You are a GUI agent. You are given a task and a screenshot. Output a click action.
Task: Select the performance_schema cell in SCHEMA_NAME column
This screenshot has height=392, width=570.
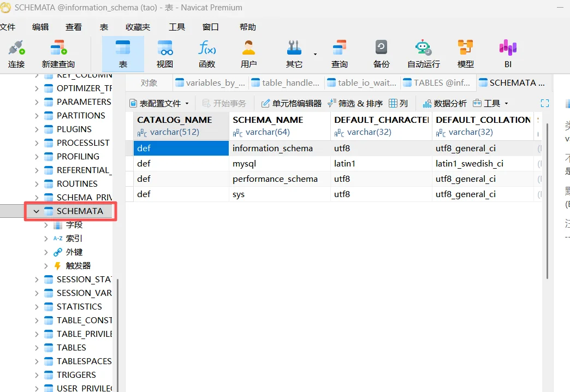[275, 179]
